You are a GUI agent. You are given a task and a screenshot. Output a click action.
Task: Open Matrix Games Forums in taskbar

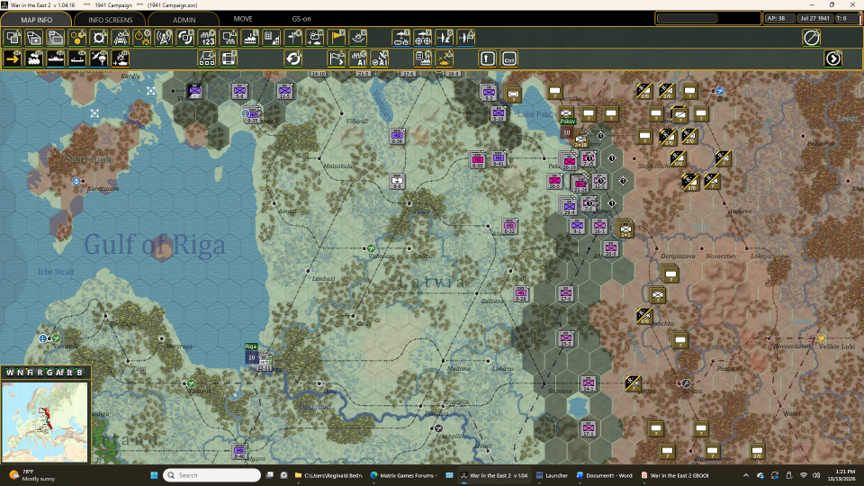click(404, 475)
